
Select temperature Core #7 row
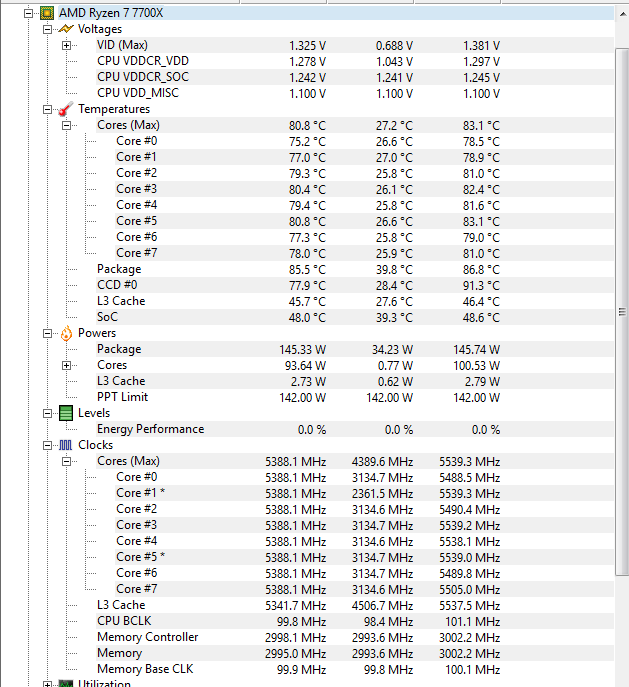[364, 253]
